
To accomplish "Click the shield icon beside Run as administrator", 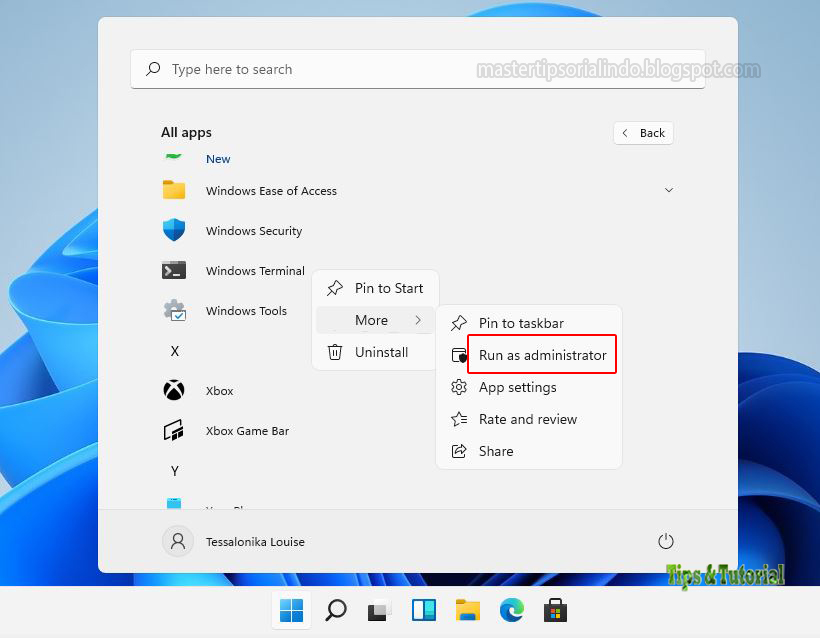I will [459, 355].
